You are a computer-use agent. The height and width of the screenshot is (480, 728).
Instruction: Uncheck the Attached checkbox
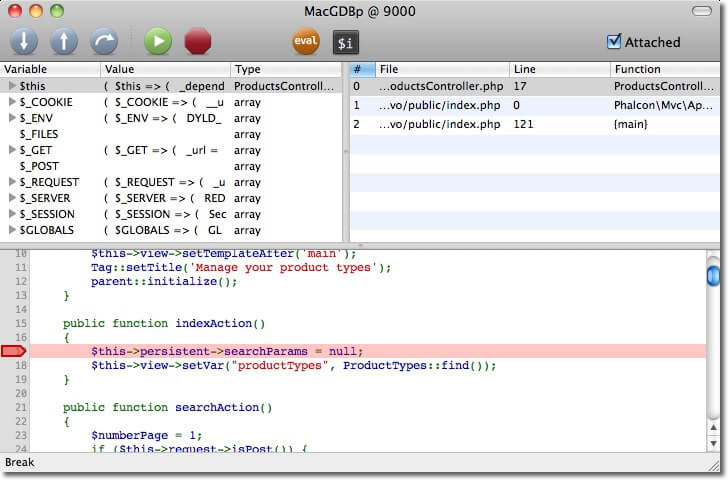[614, 42]
